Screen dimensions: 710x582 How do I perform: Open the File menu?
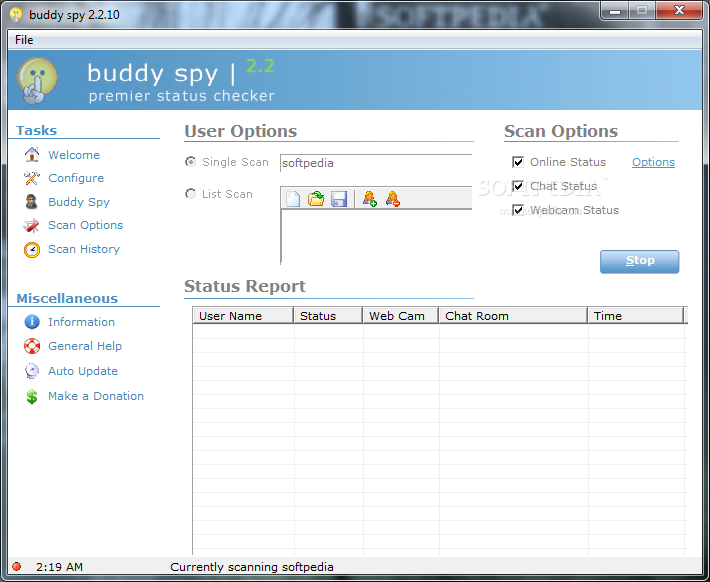coord(24,40)
